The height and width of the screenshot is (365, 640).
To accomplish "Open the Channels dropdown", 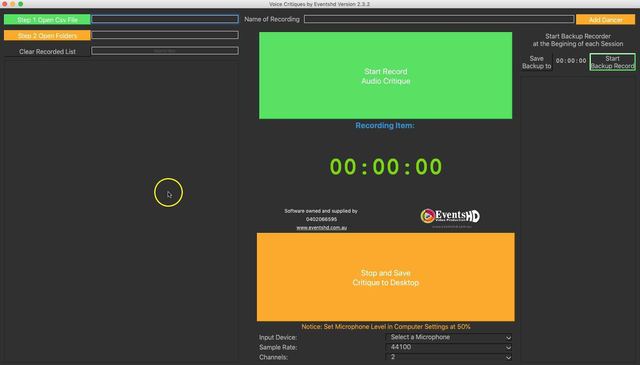I will coord(449,357).
